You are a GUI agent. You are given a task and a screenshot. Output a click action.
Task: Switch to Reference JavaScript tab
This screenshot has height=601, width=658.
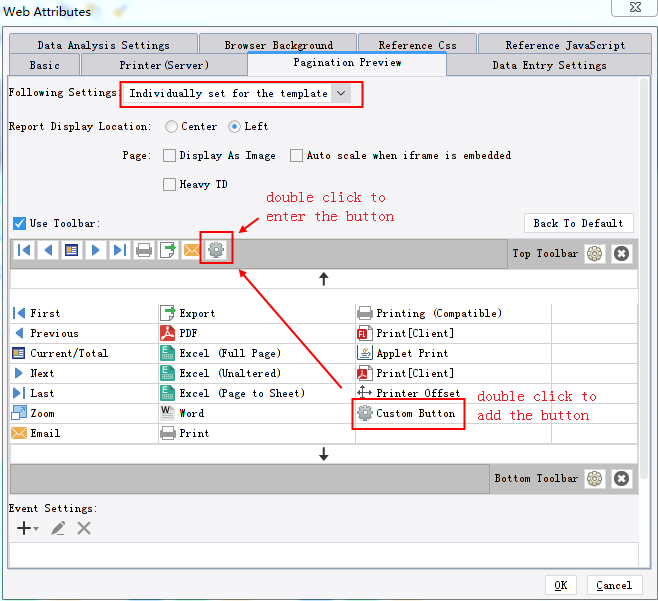point(565,45)
